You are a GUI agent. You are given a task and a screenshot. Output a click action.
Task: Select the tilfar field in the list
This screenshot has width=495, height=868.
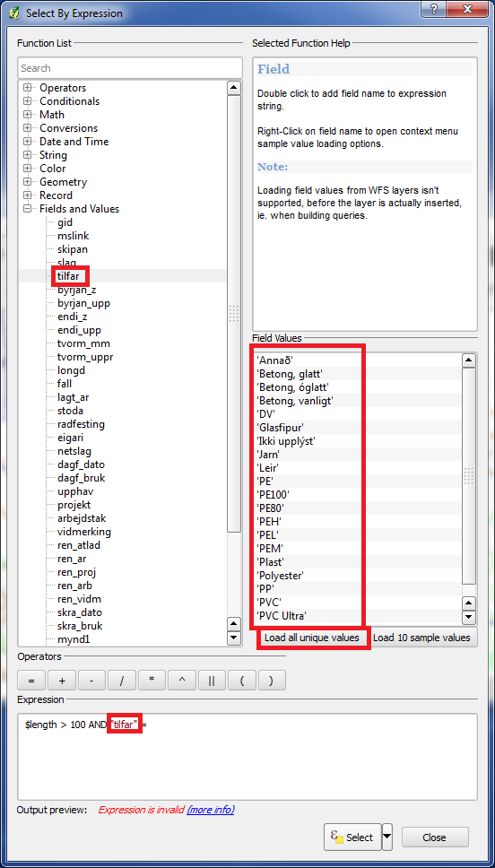[69, 275]
